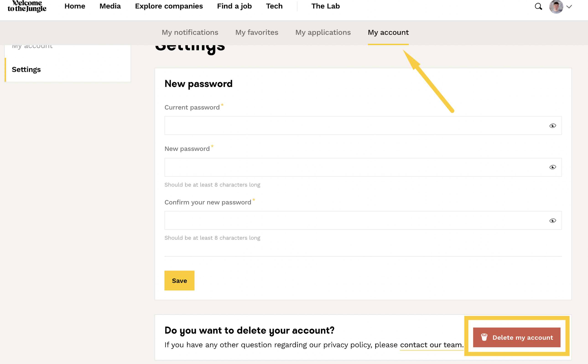The image size is (588, 364).
Task: Open Find a job in the top navigation
Action: (x=234, y=6)
